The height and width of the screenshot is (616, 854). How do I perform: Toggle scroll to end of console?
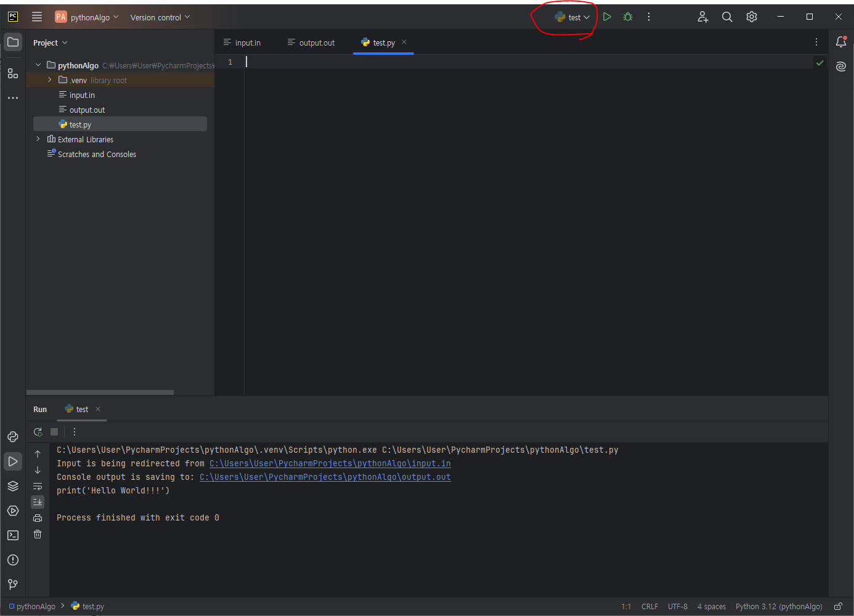(x=38, y=502)
